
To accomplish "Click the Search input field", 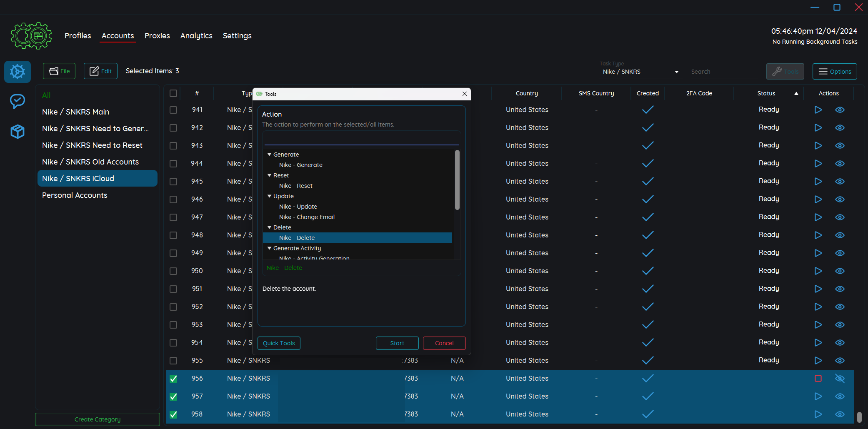I will click(723, 72).
